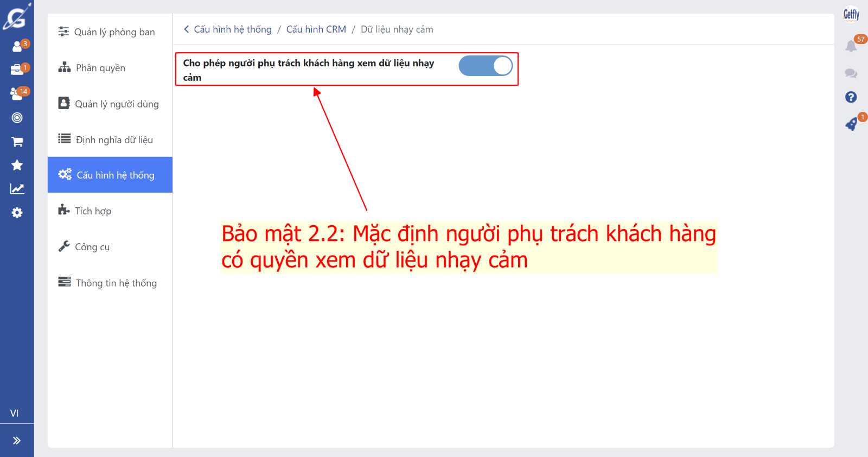Click the target icon in left sidebar
This screenshot has height=457, width=868.
point(17,118)
